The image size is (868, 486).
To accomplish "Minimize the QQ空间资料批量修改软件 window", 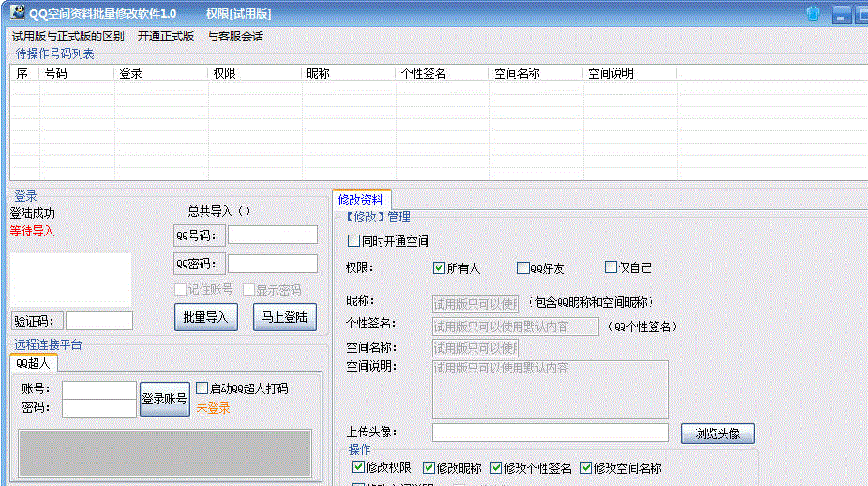I will tap(842, 14).
